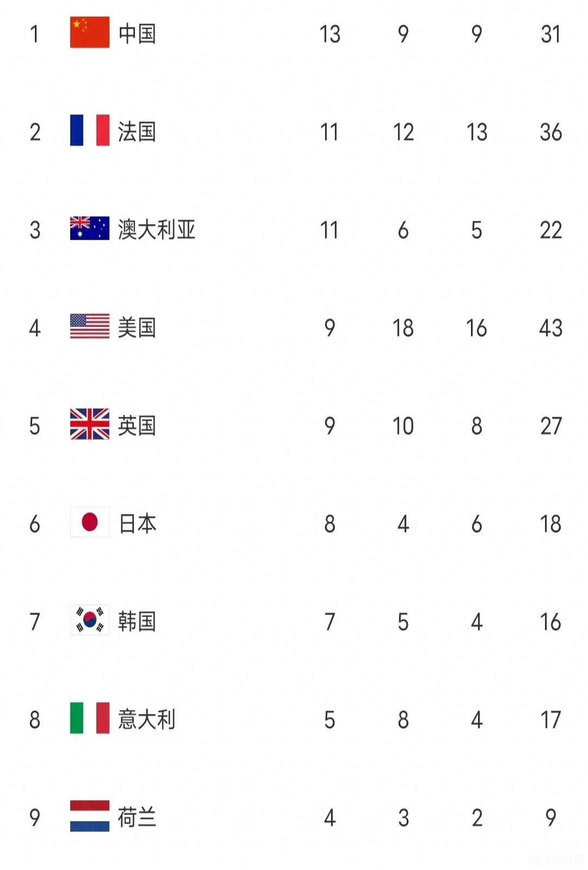Tap the 荷兰 country name

137,818
